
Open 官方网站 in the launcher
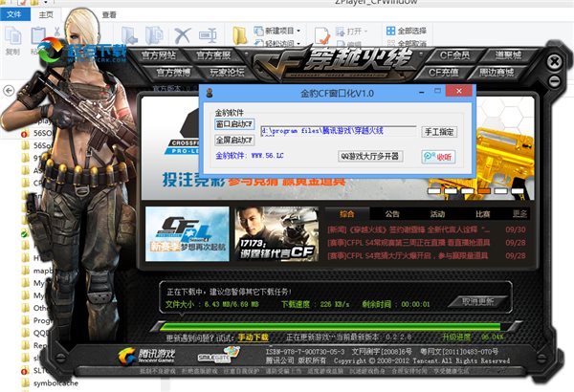[159, 55]
